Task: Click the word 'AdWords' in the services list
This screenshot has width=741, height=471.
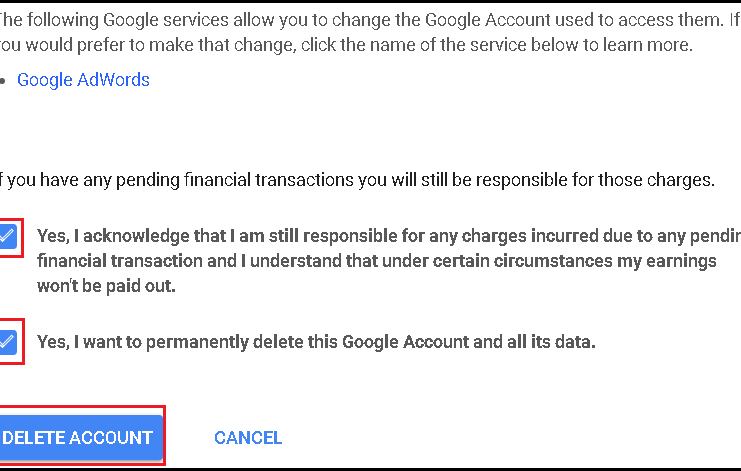Action: coord(113,80)
